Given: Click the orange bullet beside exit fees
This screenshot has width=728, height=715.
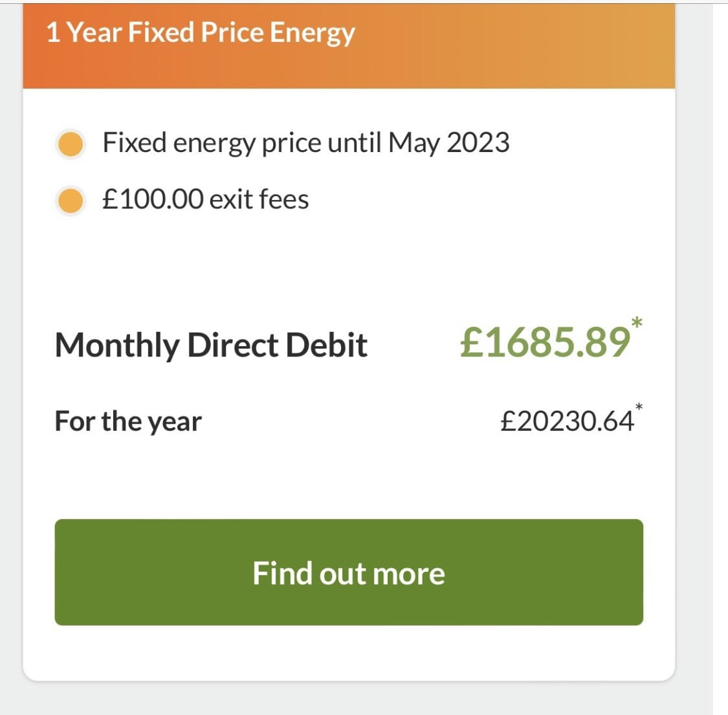Looking at the screenshot, I should 71,201.
